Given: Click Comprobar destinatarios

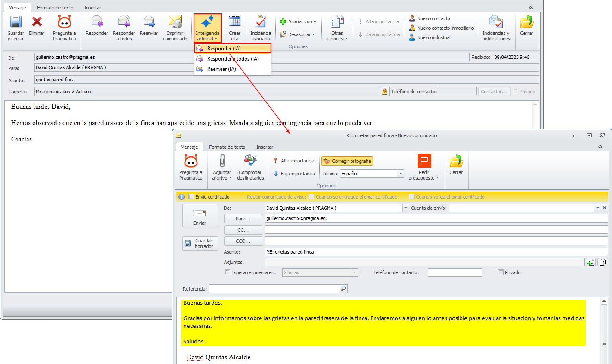Looking at the screenshot, I should (x=250, y=168).
